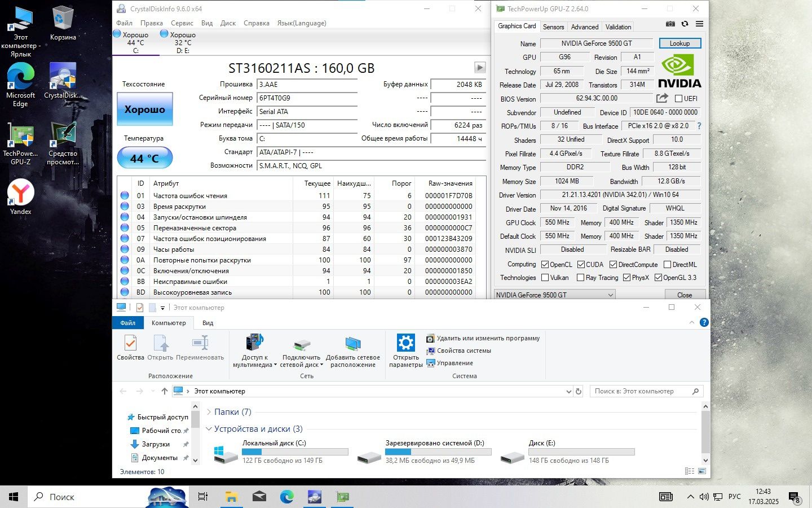Open address bar history dropdown
This screenshot has height=508, width=812.
click(568, 391)
